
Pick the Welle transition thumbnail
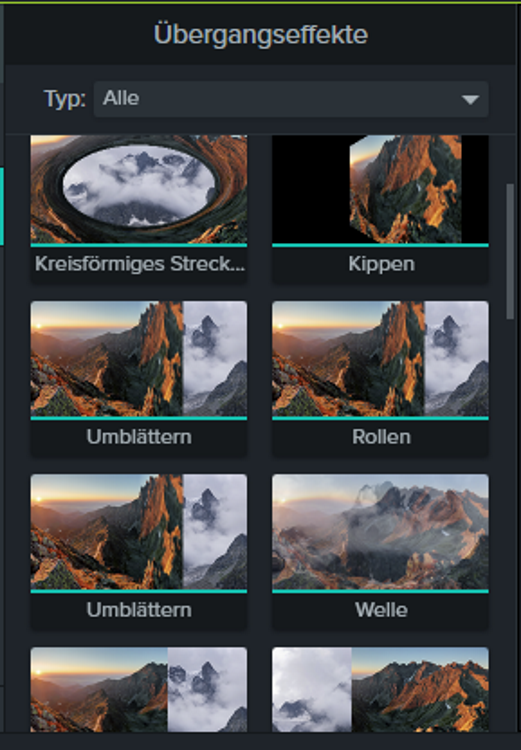point(380,532)
